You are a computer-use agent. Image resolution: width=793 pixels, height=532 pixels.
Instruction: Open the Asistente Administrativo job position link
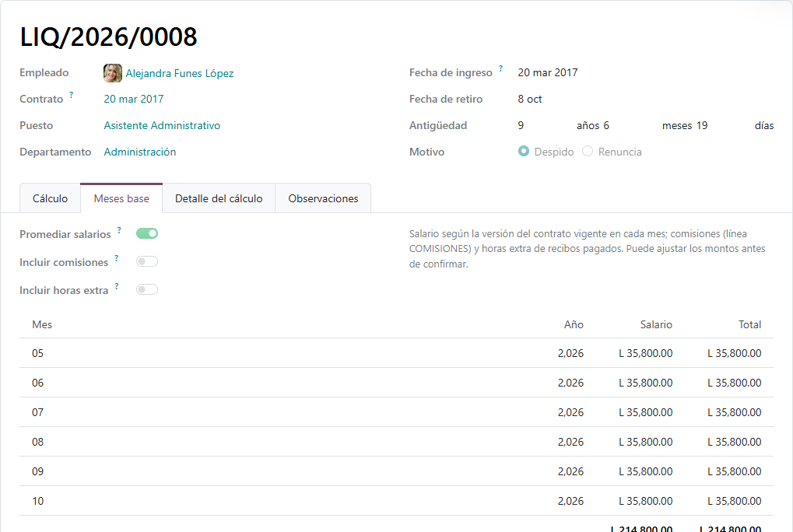coord(162,125)
